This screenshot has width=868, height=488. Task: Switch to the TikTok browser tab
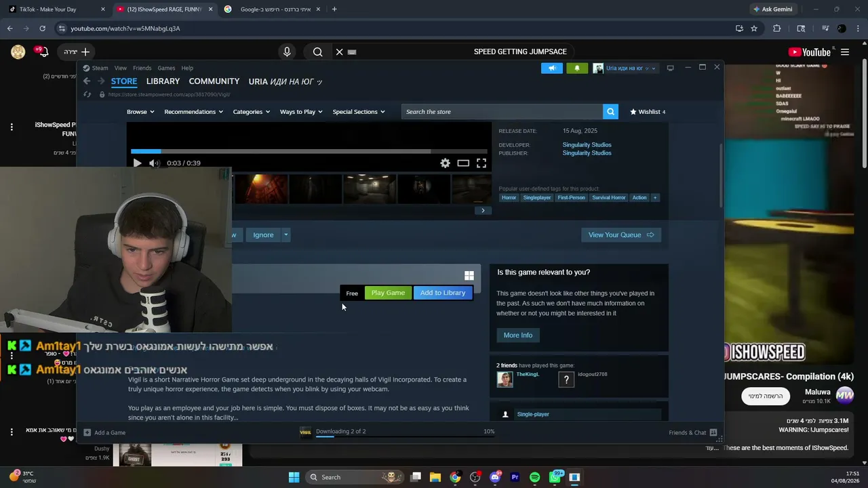coord(56,9)
